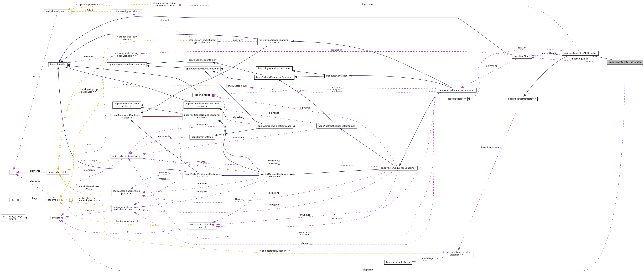Select the bpp::AbstractValuesContainer node
The height and width of the screenshot is (272, 644).
click(x=274, y=126)
